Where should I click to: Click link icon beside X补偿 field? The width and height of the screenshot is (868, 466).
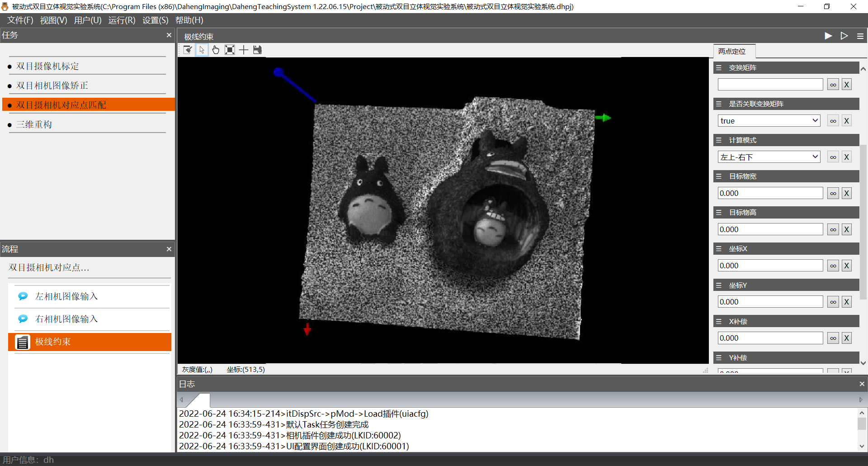(x=833, y=338)
